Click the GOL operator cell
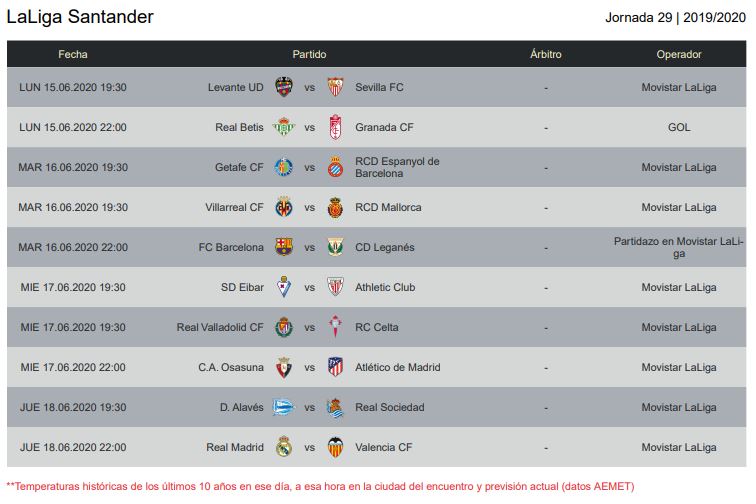Image resolution: width=756 pixels, height=504 pixels. point(679,127)
